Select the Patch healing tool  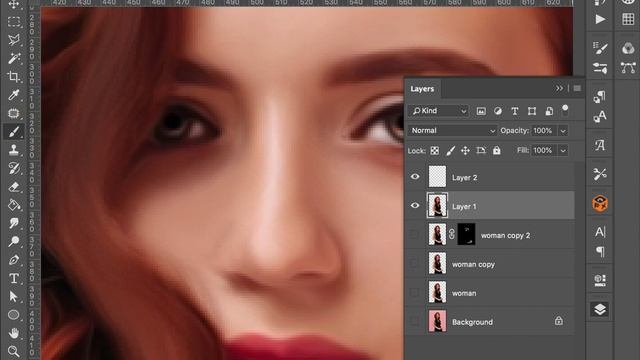pyautogui.click(x=14, y=113)
